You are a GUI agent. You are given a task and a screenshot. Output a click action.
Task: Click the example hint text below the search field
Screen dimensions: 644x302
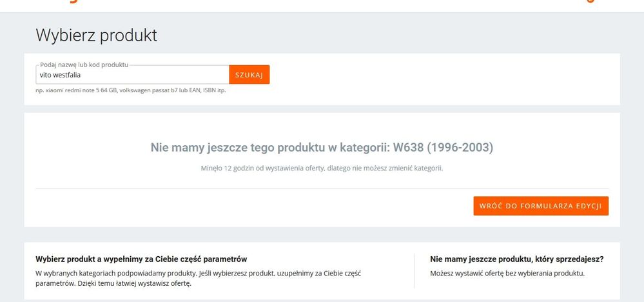130,90
